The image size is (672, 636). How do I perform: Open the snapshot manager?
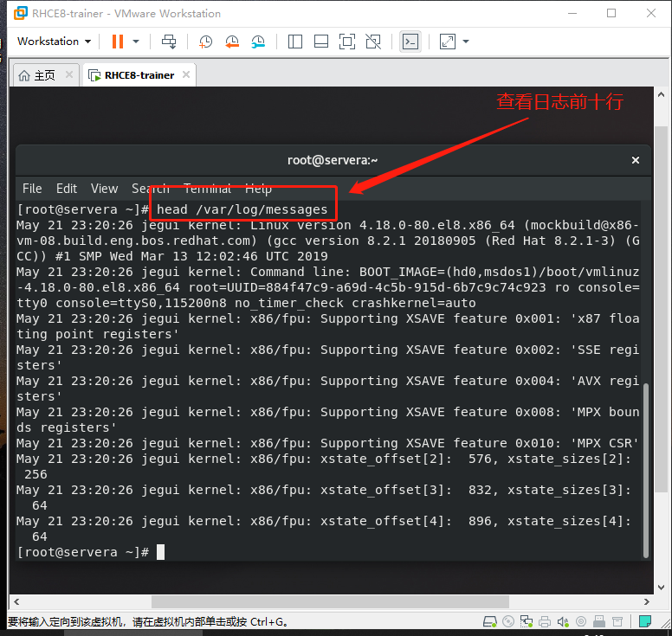click(258, 42)
